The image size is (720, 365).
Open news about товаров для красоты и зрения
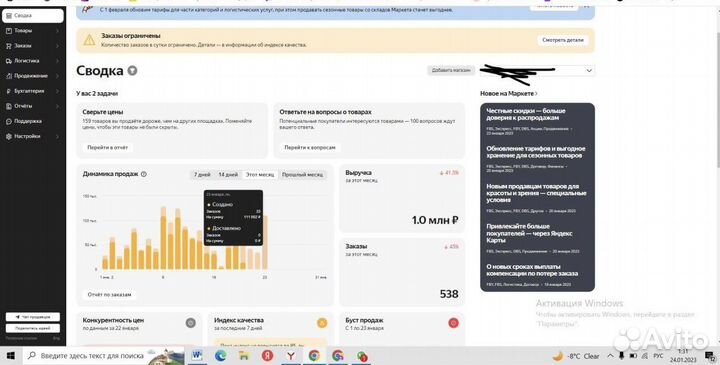coord(536,193)
